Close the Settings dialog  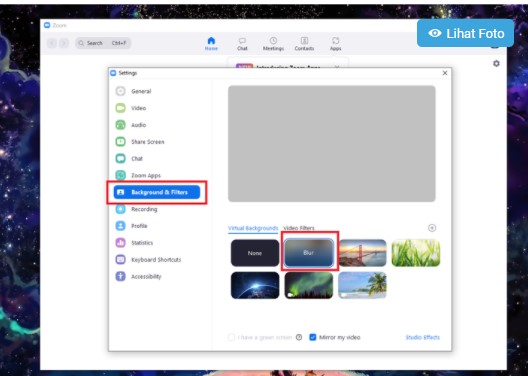(x=445, y=73)
